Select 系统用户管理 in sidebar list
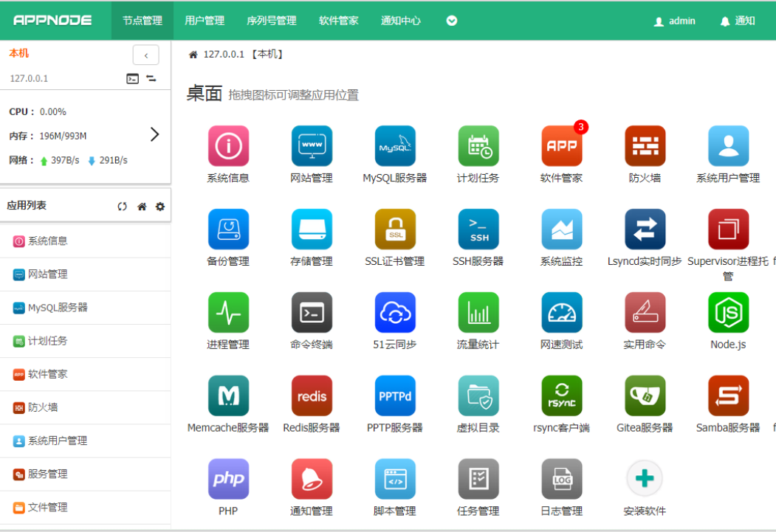Viewport: 776px width, 532px height. coord(85,441)
